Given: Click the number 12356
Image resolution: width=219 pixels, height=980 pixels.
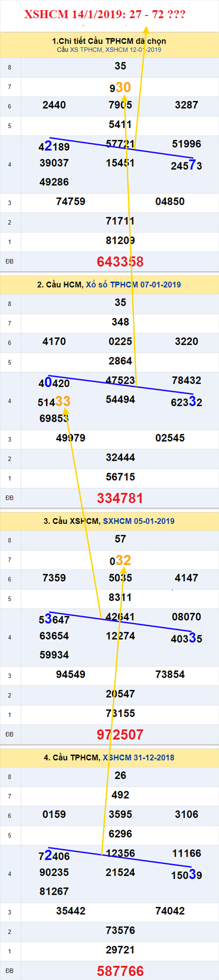Looking at the screenshot, I should pos(120,854).
